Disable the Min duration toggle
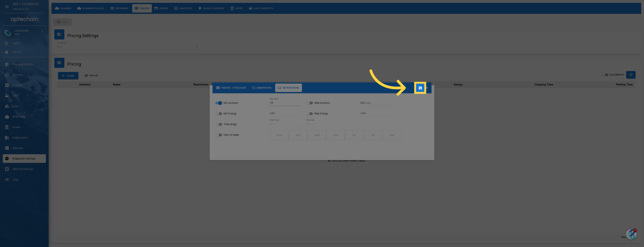Screen dimensions: 644x247 [219, 103]
